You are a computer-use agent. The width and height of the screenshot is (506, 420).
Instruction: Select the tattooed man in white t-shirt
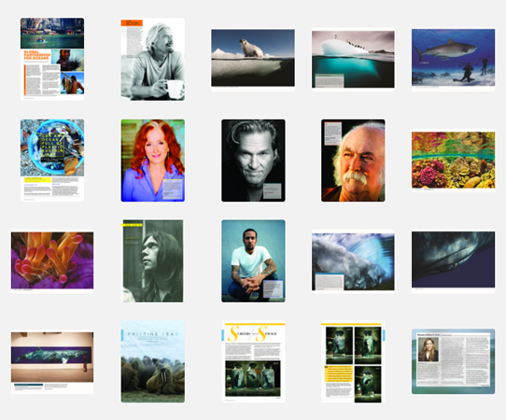point(253,261)
